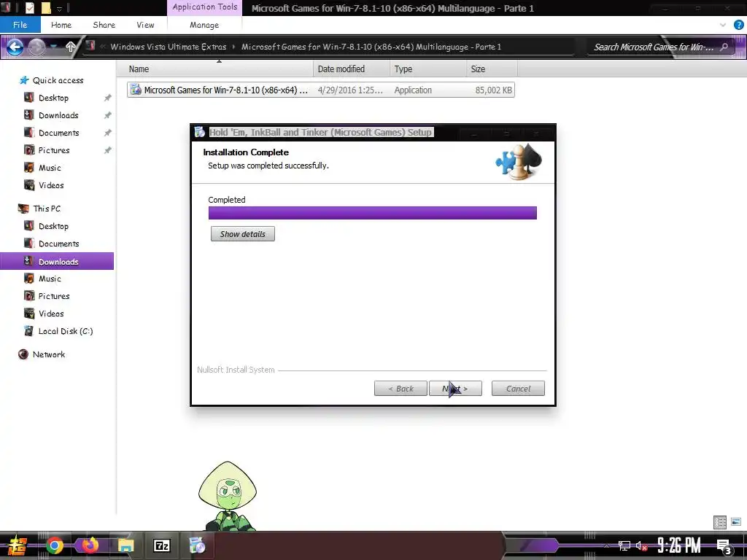
Task: Open Music under Quick access
Action: (50, 168)
